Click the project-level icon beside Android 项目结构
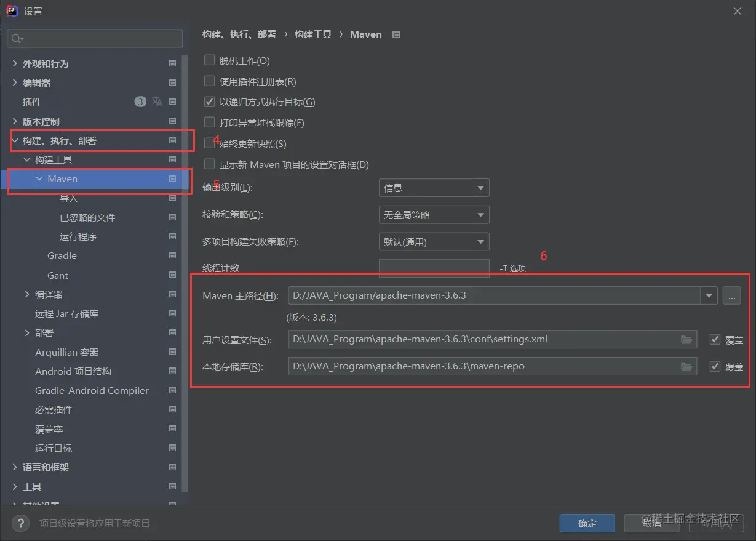This screenshot has width=756, height=541. coord(173,371)
